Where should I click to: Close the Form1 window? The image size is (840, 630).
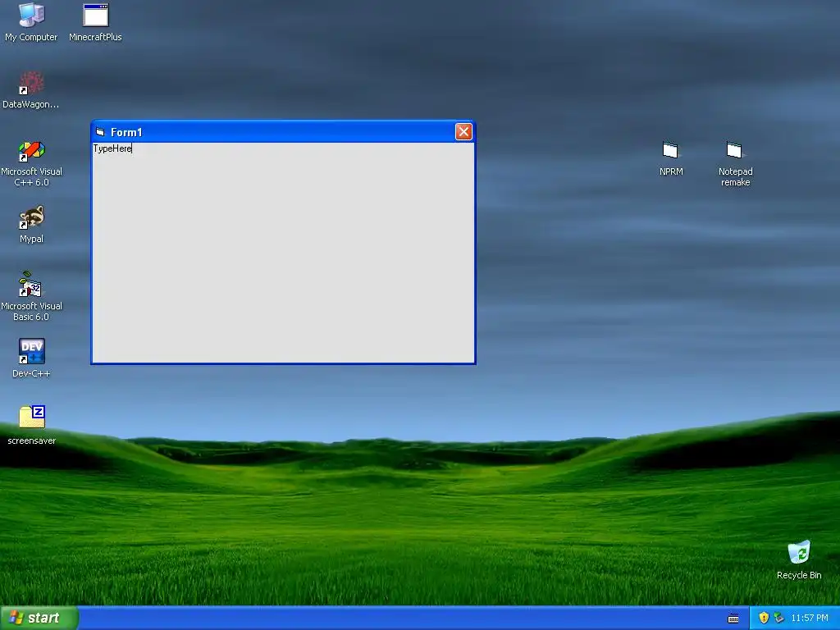click(x=463, y=132)
